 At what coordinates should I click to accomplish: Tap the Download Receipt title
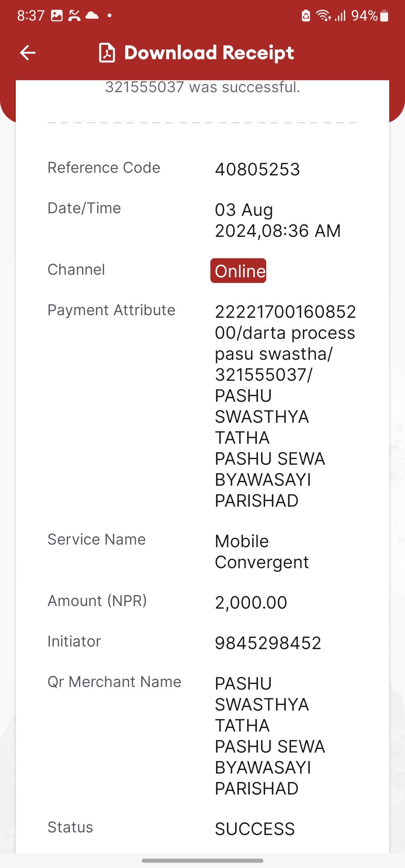coord(209,53)
